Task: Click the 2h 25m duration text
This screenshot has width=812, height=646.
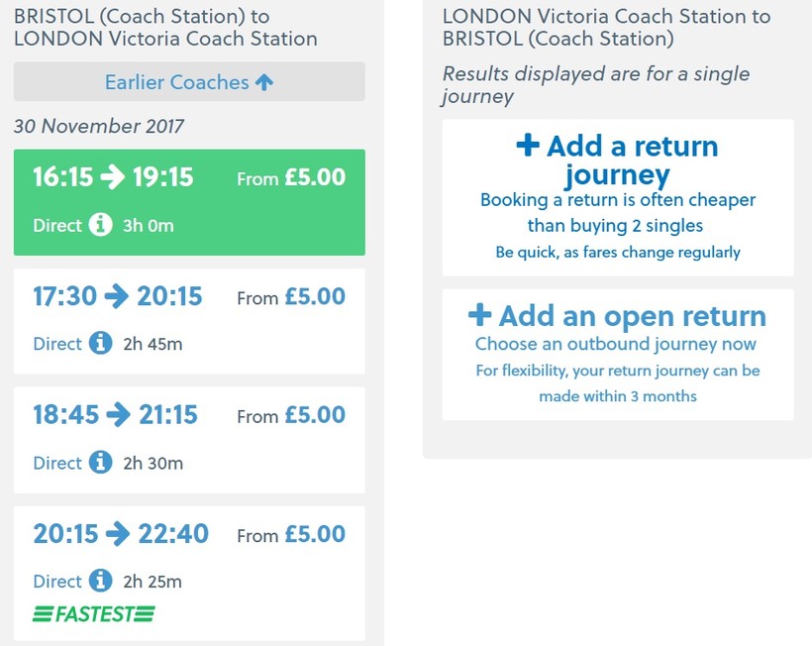Action: click(152, 582)
